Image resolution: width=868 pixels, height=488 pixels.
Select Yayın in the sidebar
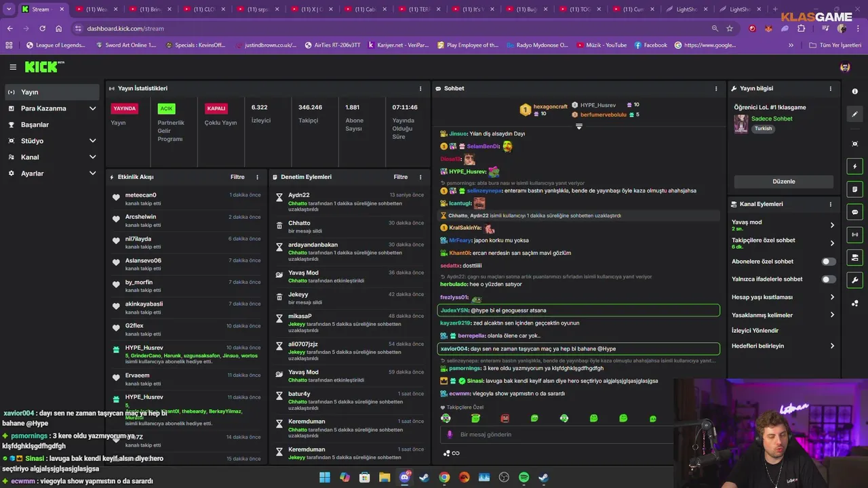pyautogui.click(x=53, y=92)
